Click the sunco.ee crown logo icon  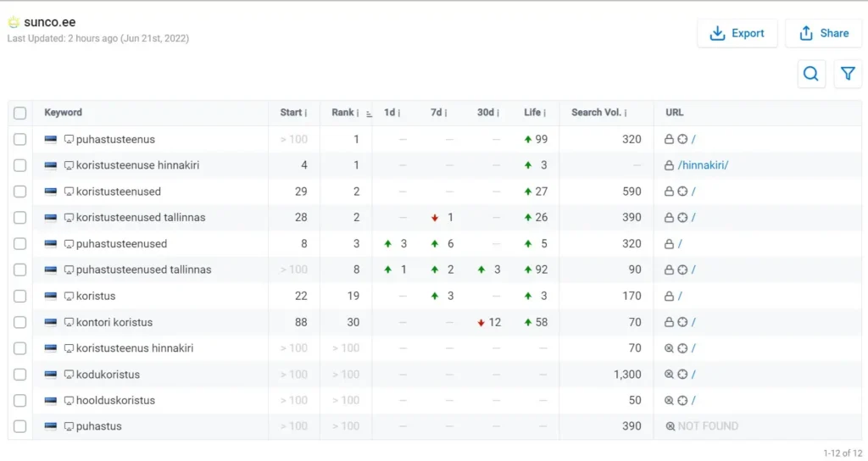tap(14, 23)
